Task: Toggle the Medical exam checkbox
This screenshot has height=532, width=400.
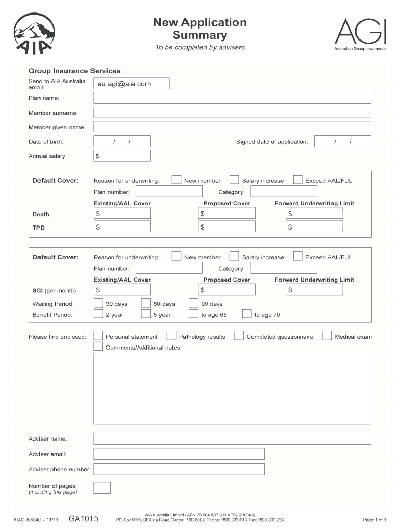Action: point(327,336)
